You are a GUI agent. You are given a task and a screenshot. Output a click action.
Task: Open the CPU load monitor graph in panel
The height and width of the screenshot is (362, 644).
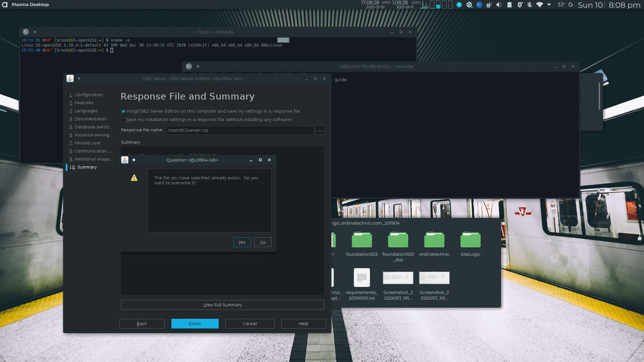424,5
